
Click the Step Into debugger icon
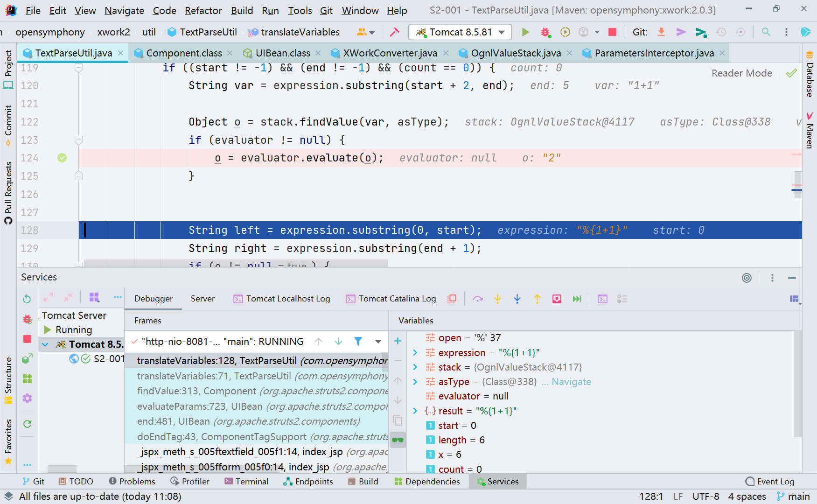(x=497, y=299)
